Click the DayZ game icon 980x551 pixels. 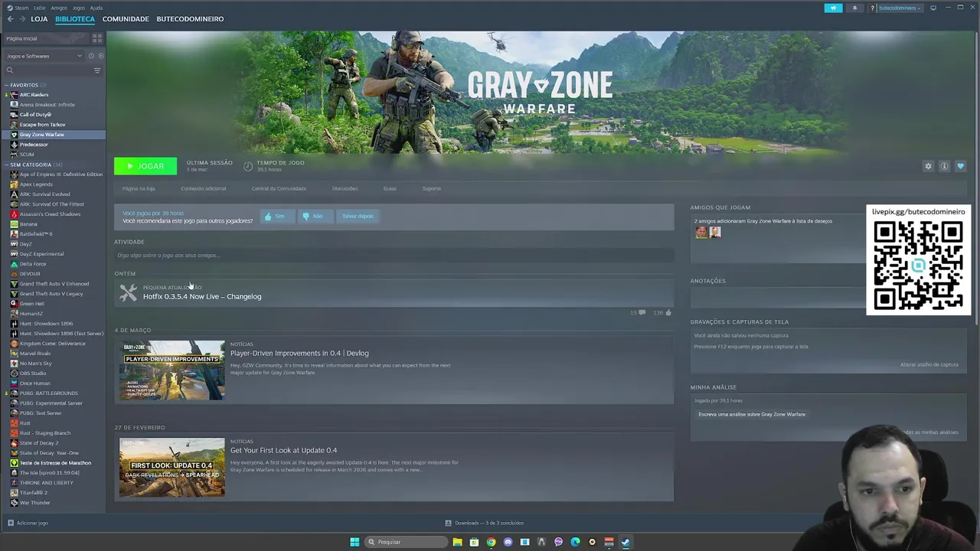(14, 244)
